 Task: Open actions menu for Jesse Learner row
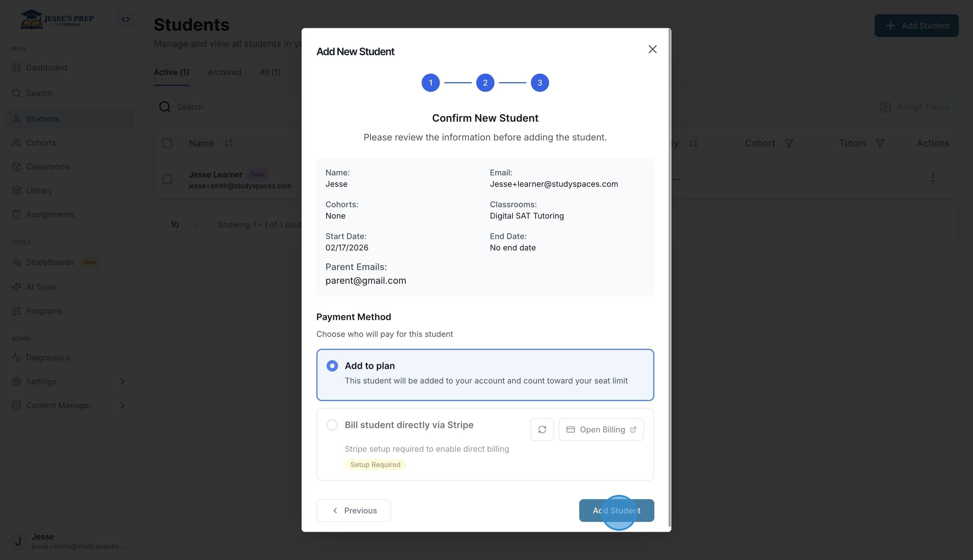point(933,178)
